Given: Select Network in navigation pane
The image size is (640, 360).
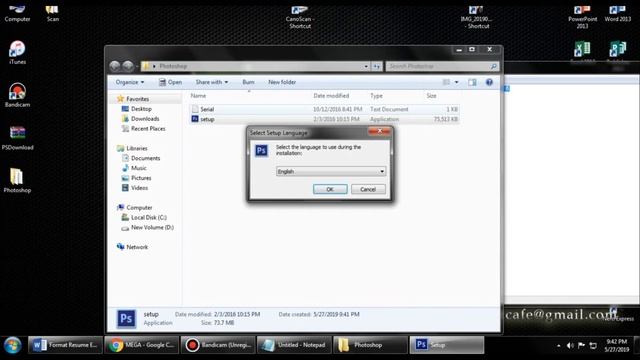Looking at the screenshot, I should point(137,247).
